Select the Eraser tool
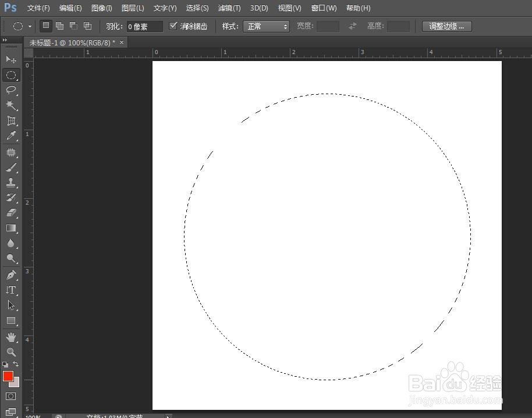This screenshot has width=532, height=418. (x=11, y=213)
